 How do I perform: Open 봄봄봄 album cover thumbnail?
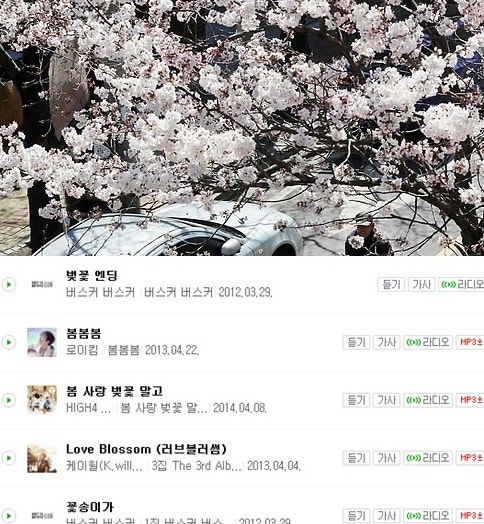pyautogui.click(x=42, y=342)
